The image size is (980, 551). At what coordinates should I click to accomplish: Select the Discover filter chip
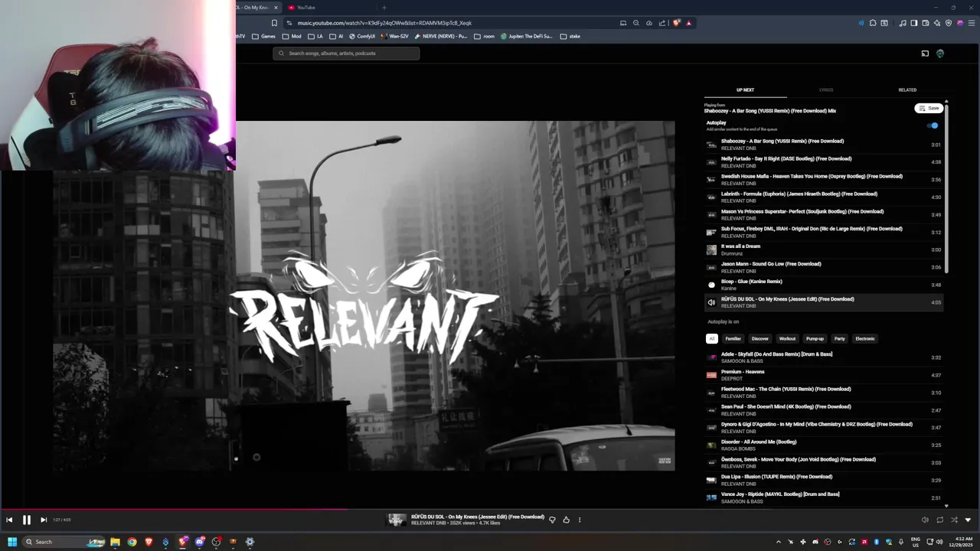coord(760,338)
